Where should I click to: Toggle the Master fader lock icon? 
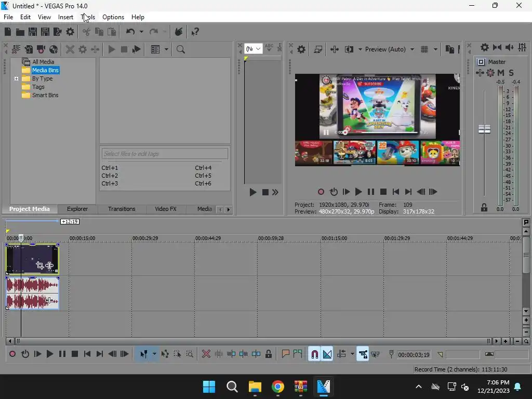pos(484,208)
